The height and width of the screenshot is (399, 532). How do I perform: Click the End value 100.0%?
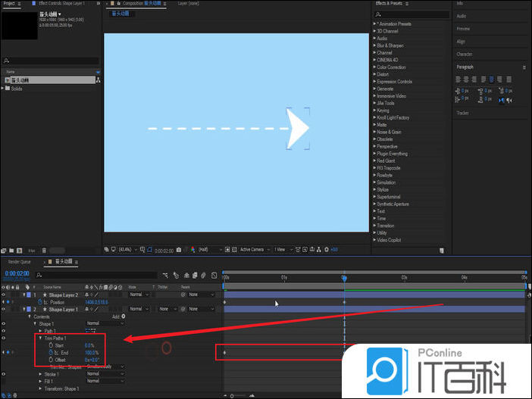click(x=91, y=352)
